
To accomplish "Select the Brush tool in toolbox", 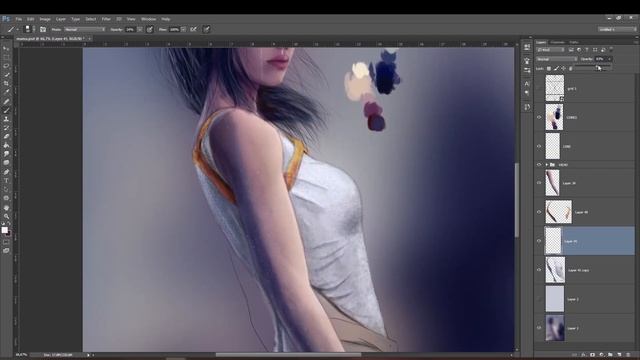I will (6, 110).
